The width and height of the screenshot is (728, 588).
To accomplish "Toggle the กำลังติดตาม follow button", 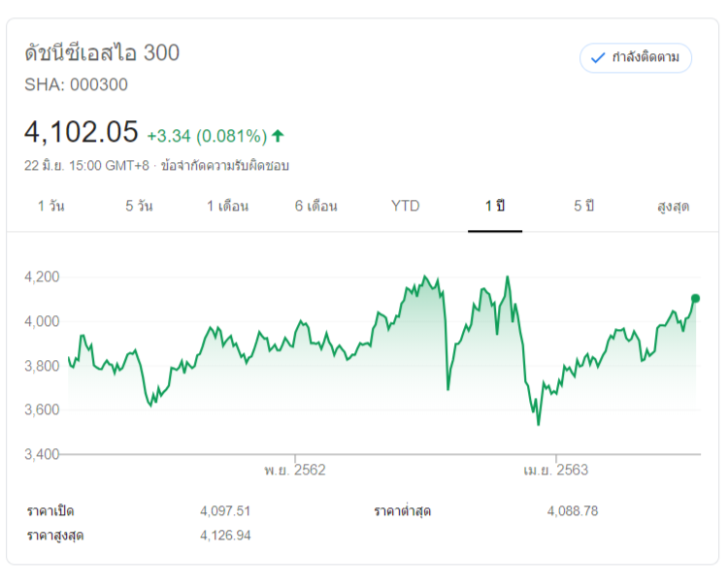I will point(636,58).
